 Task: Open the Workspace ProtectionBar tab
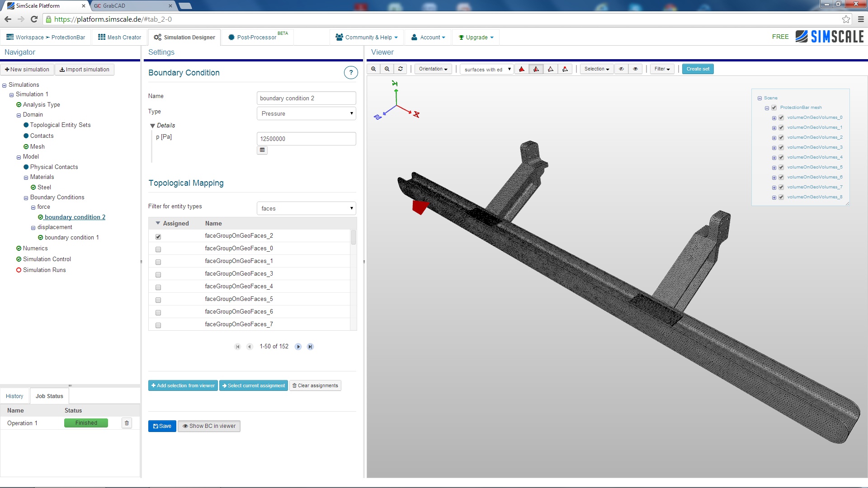[46, 38]
